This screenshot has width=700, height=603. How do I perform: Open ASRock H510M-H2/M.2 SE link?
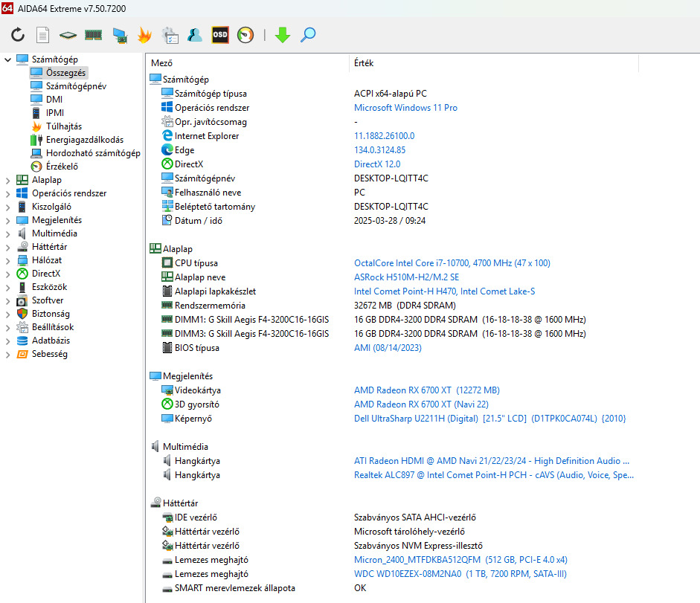click(x=407, y=277)
